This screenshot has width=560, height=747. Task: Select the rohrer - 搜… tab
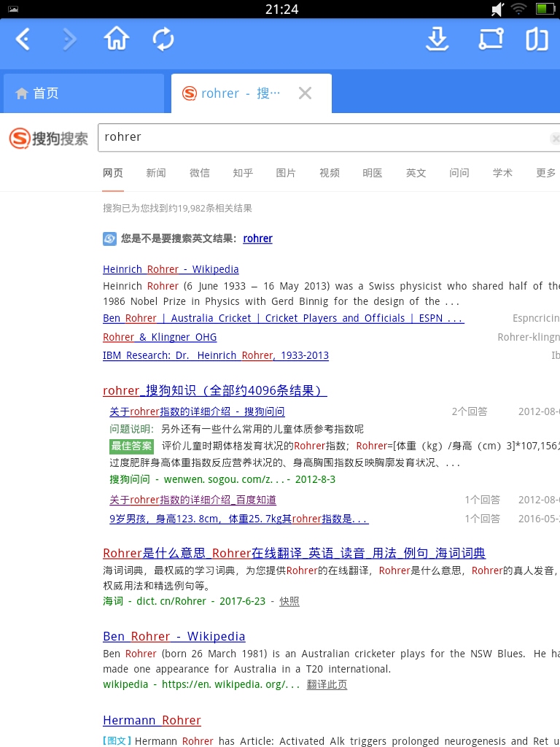tap(252, 93)
